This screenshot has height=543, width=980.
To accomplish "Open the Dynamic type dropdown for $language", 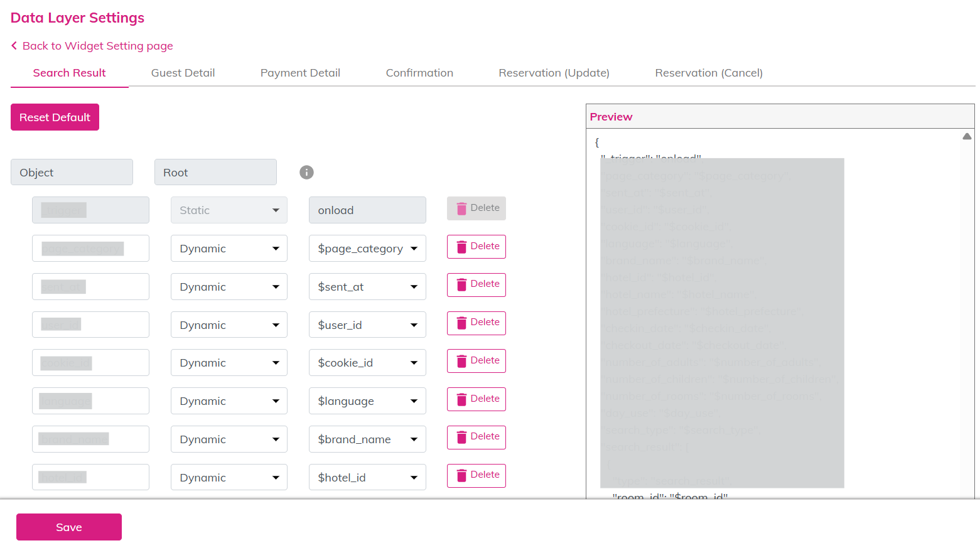I will pyautogui.click(x=229, y=401).
